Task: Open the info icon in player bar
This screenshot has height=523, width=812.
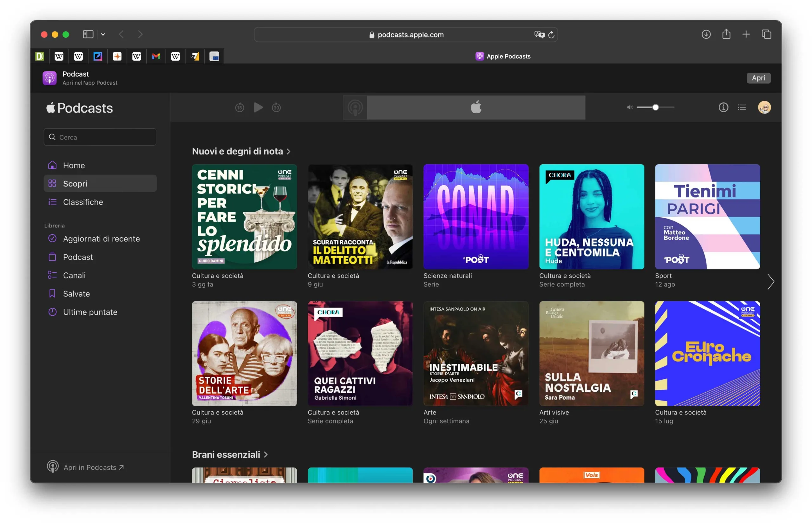Action: tap(723, 107)
